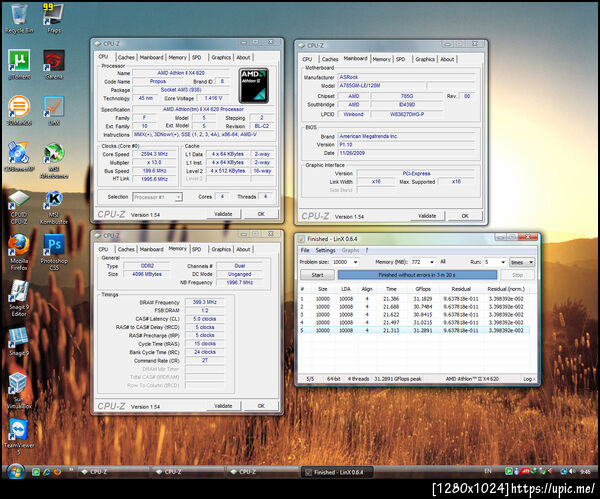The image size is (600, 499).
Task: Open Graphics tab in the top-left CPU-Z window
Action: (221, 57)
